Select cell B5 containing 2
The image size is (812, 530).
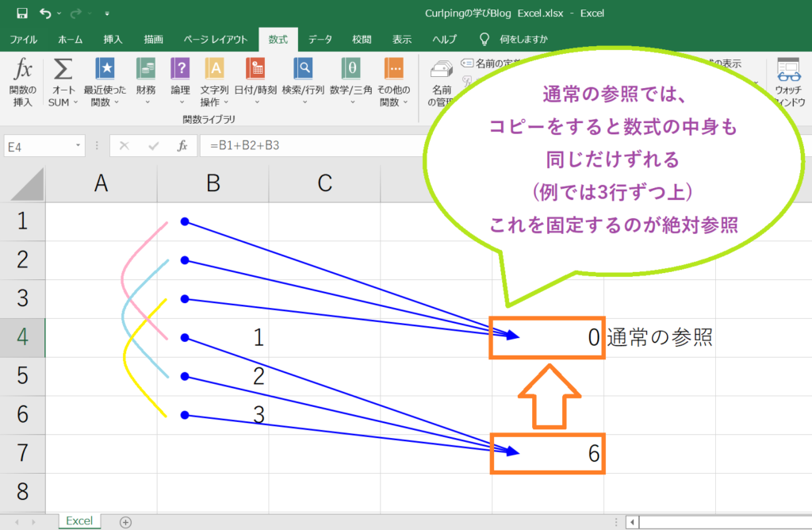coord(213,376)
